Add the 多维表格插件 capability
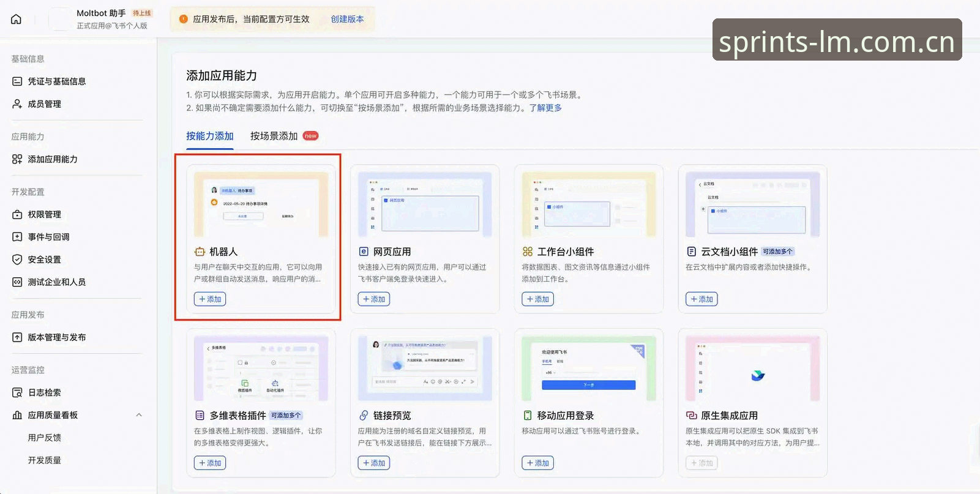 tap(210, 463)
